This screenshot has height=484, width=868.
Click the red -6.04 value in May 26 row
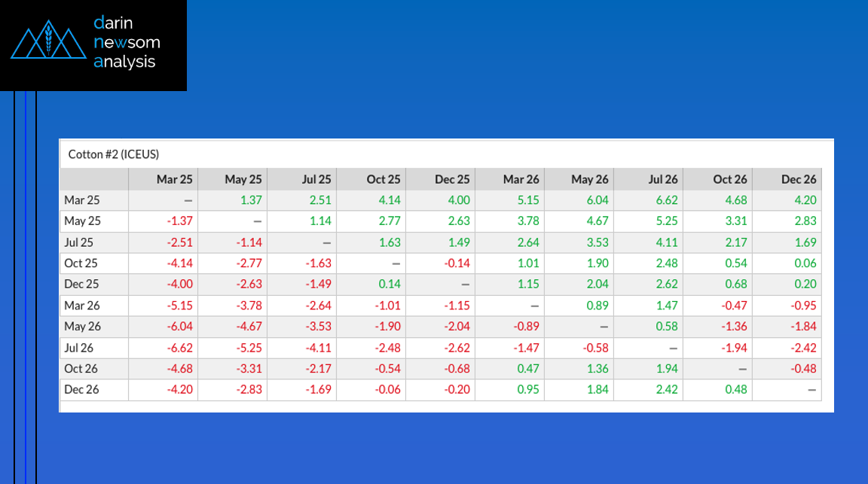pos(179,327)
